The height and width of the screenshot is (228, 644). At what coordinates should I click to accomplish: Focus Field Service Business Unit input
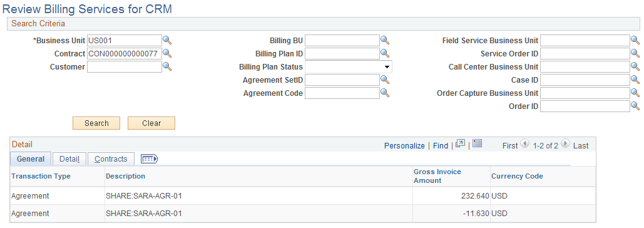pos(585,40)
